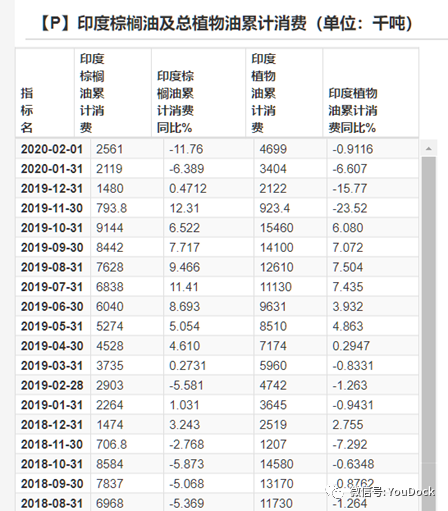This screenshot has width=448, height=511.
Task: Select the 2018-08-31 date cell
Action: tap(53, 502)
